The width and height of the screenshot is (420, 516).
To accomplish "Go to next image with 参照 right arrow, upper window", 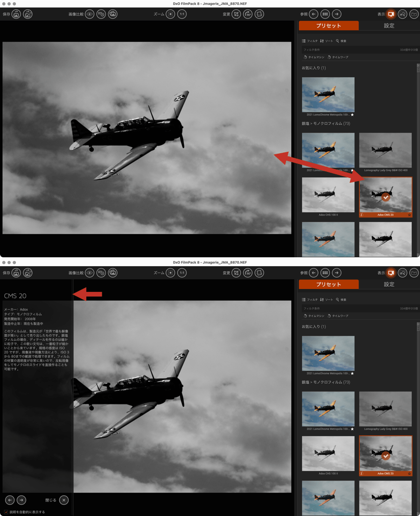I will [336, 14].
